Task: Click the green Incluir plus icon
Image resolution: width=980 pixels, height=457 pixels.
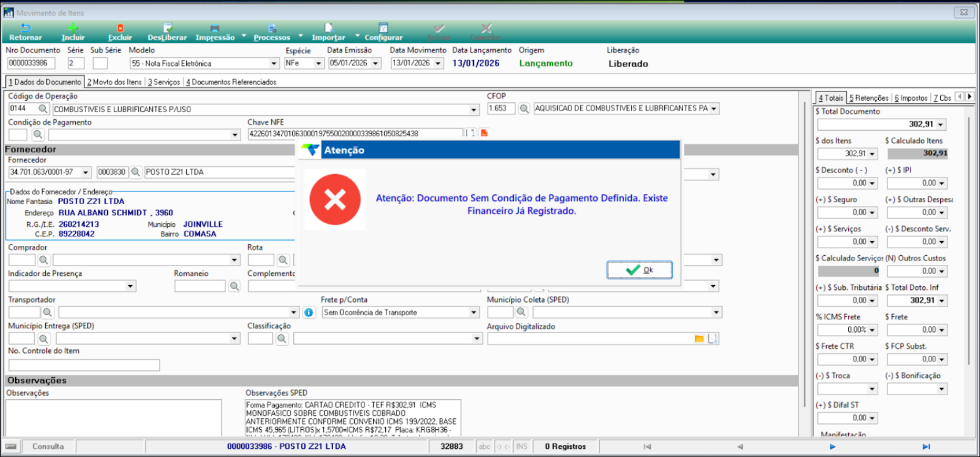Action: point(73,28)
